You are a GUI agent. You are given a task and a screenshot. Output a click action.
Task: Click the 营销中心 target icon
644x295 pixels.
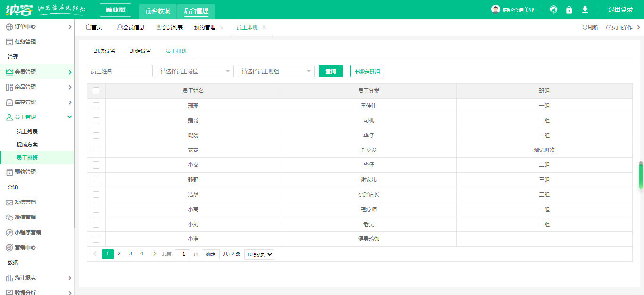pos(9,248)
